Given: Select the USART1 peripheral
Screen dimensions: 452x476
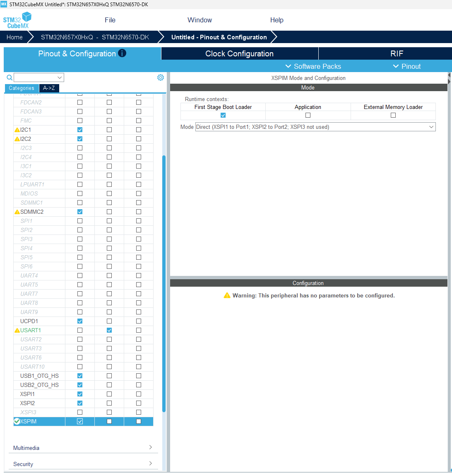Looking at the screenshot, I should tap(30, 330).
